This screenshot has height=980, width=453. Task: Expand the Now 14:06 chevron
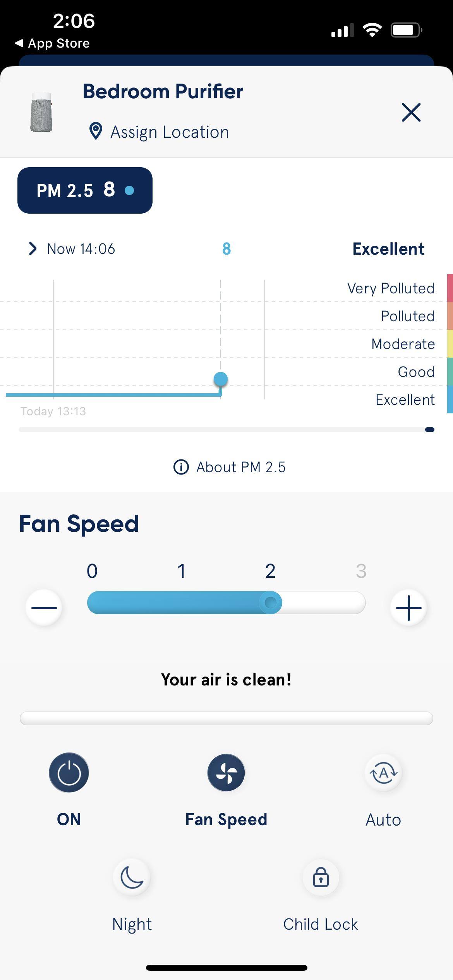(x=33, y=248)
